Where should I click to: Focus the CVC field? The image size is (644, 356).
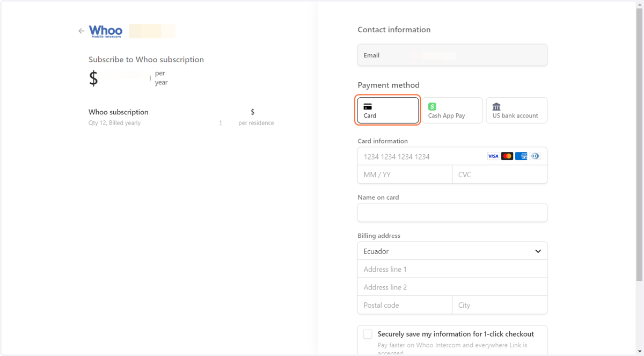click(x=500, y=175)
